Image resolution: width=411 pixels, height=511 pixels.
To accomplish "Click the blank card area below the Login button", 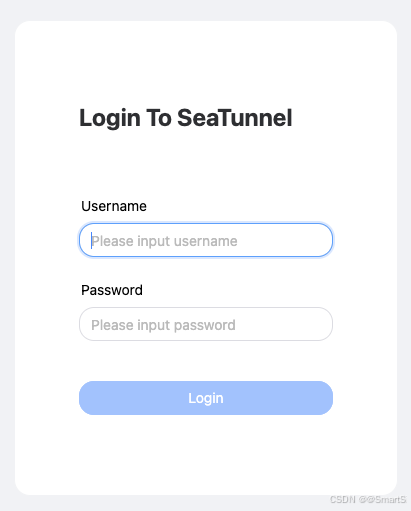I will [206, 455].
